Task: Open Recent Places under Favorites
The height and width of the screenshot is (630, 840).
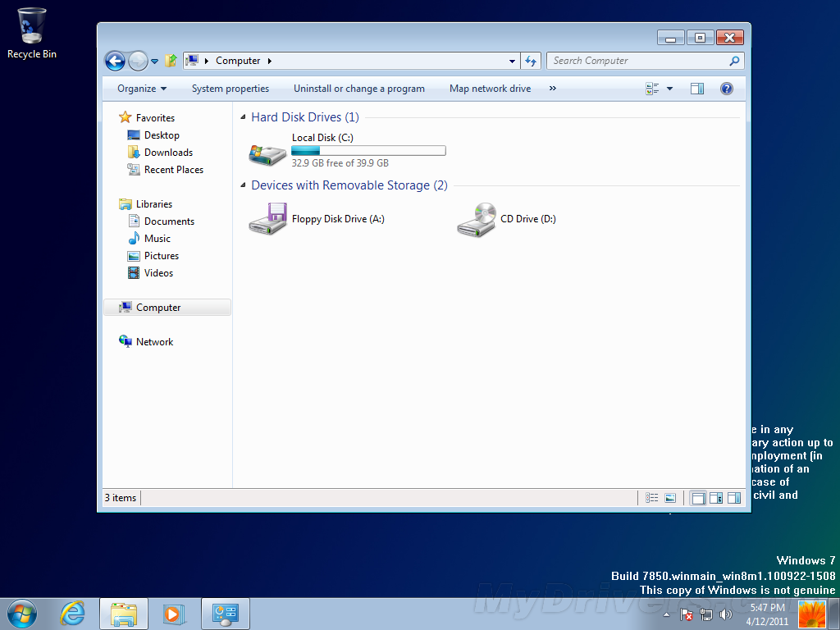Action: 174,170
